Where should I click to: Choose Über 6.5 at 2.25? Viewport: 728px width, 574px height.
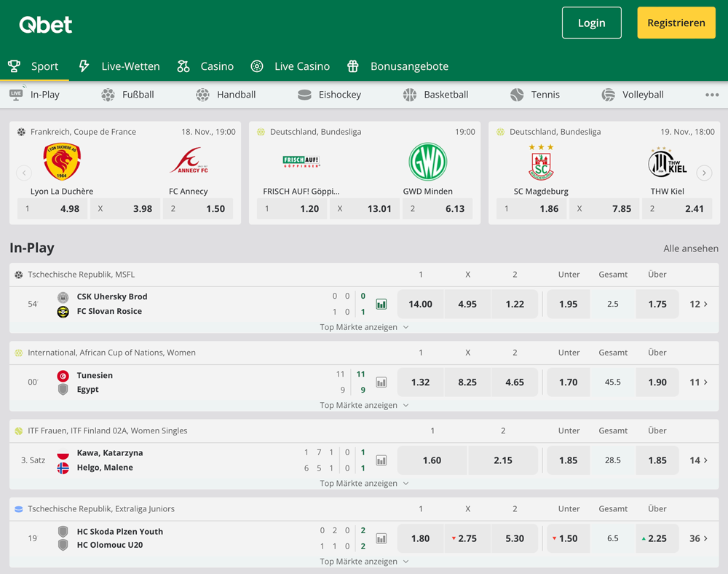[x=657, y=538]
